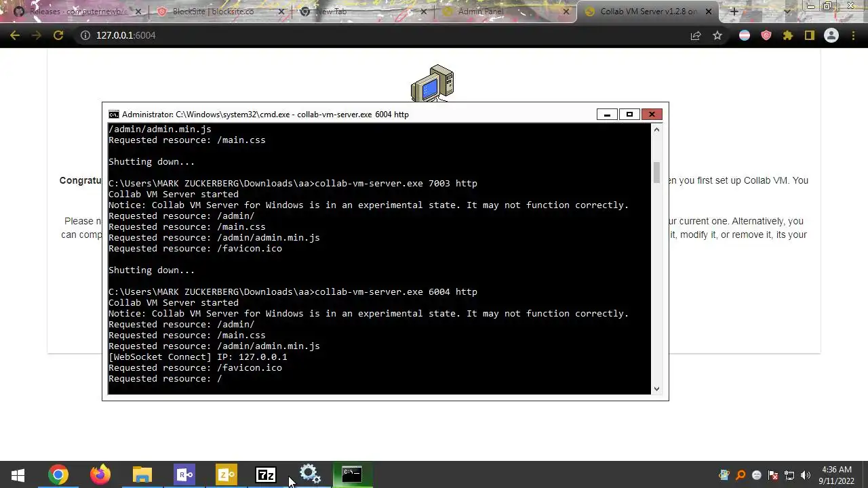This screenshot has height=488, width=868.
Task: Click orange magnifier tray icon
Action: point(741,475)
